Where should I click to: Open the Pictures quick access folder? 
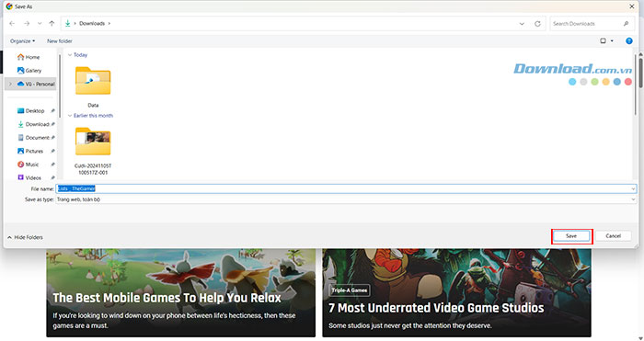(30, 151)
